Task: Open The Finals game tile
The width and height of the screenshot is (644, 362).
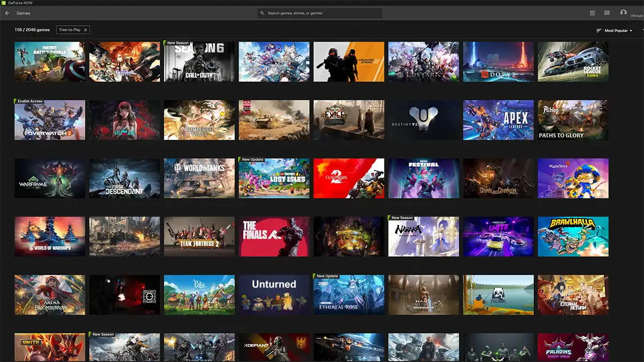Action: [x=274, y=237]
